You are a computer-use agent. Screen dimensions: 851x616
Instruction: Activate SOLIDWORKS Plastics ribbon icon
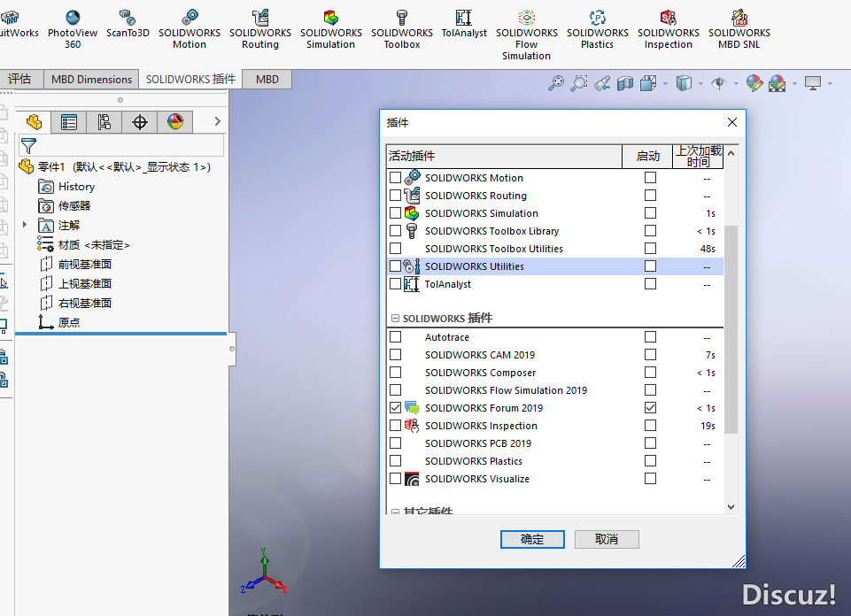coord(597,29)
